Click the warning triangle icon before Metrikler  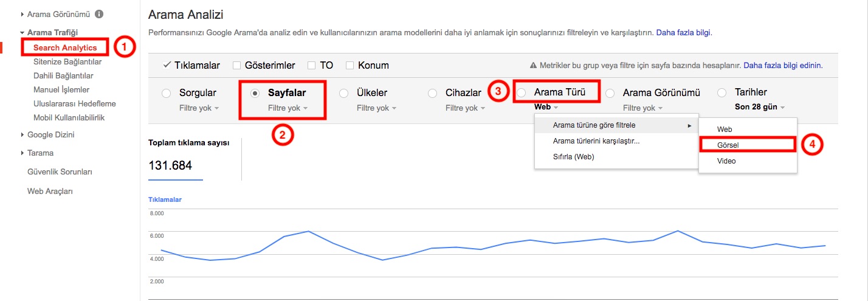tap(533, 65)
